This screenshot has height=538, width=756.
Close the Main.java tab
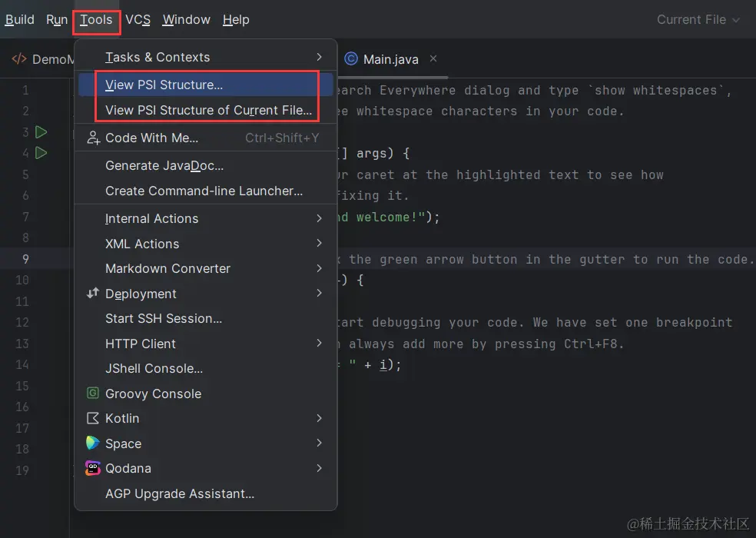(433, 58)
